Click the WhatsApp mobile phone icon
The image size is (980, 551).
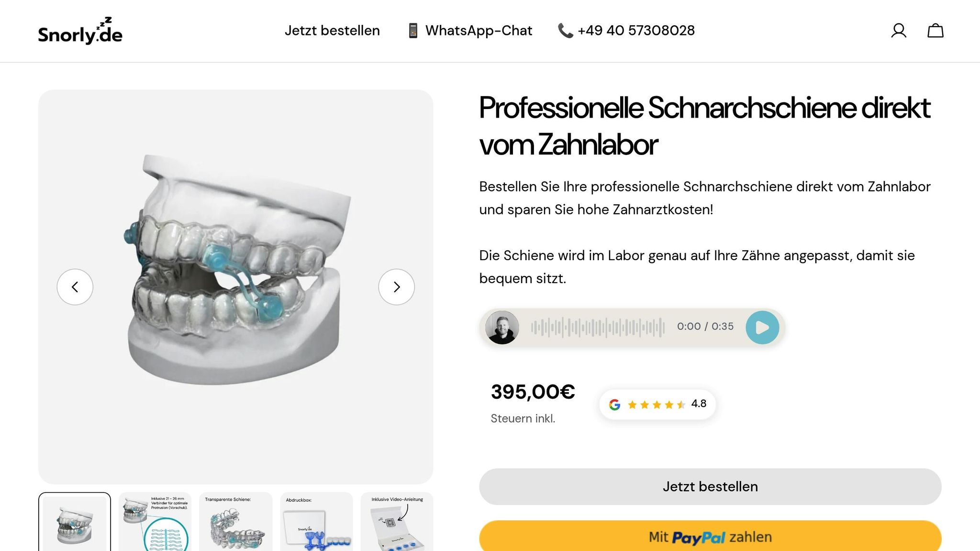(413, 31)
